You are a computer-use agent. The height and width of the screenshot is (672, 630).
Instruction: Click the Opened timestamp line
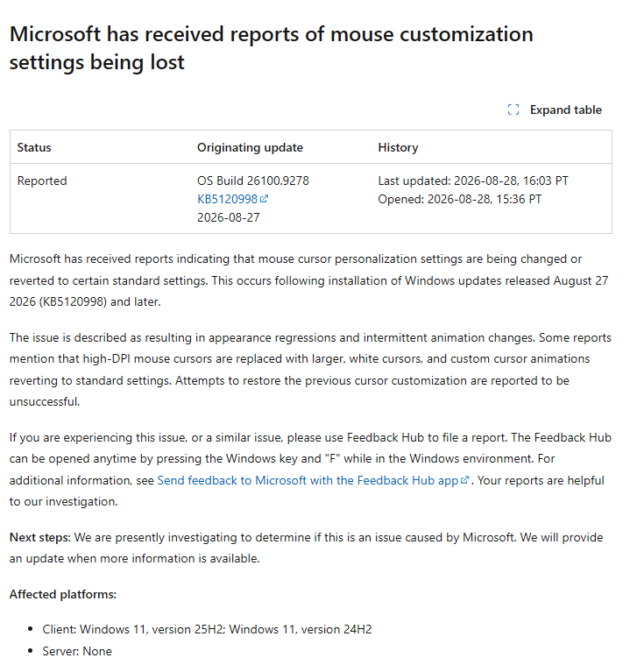(x=460, y=199)
